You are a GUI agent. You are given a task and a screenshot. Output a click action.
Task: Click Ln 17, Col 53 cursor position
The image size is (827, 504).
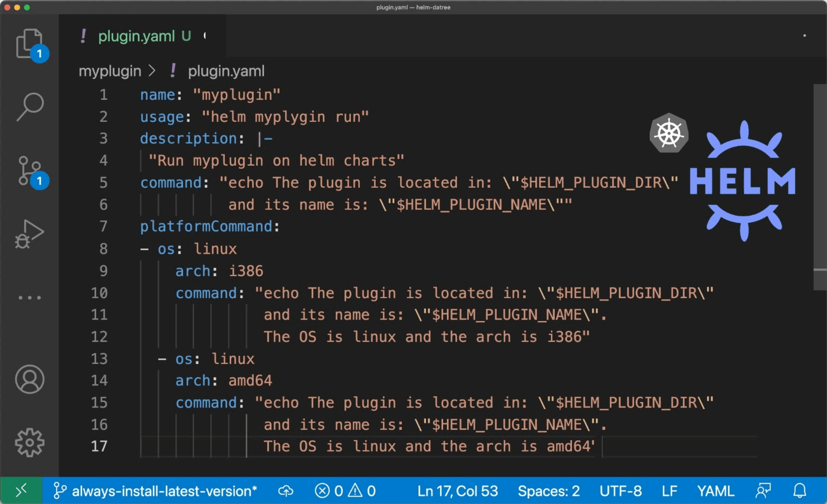click(457, 491)
